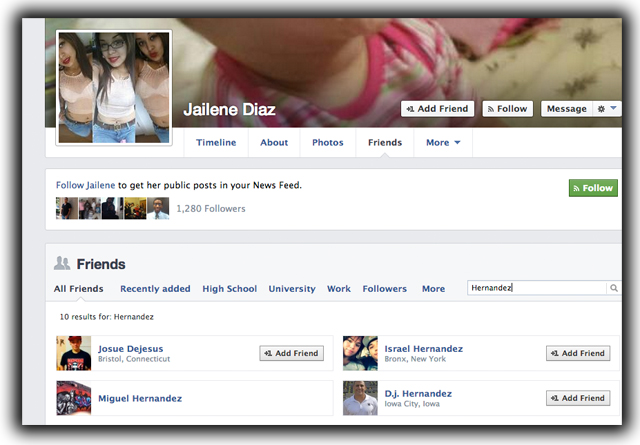The height and width of the screenshot is (445, 640).
Task: Add Josue Dejesus as a friend
Action: [x=291, y=353]
